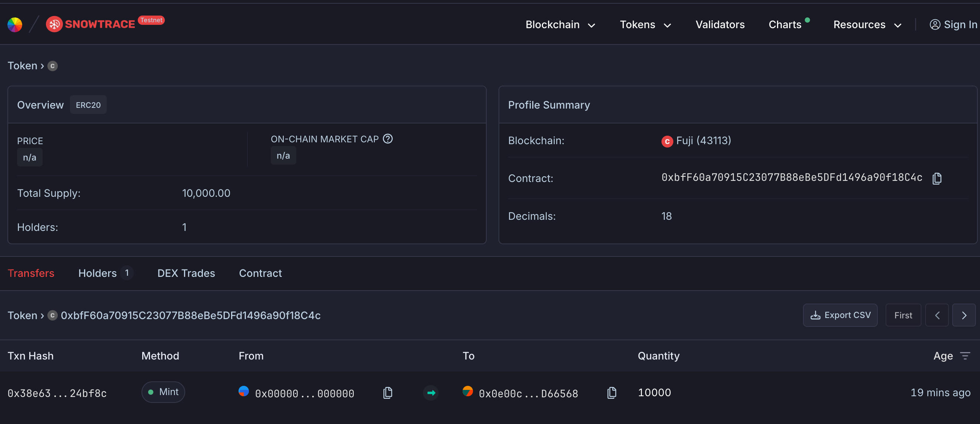The height and width of the screenshot is (424, 980).
Task: Copy the From address 0x00000...000000
Action: point(388,392)
